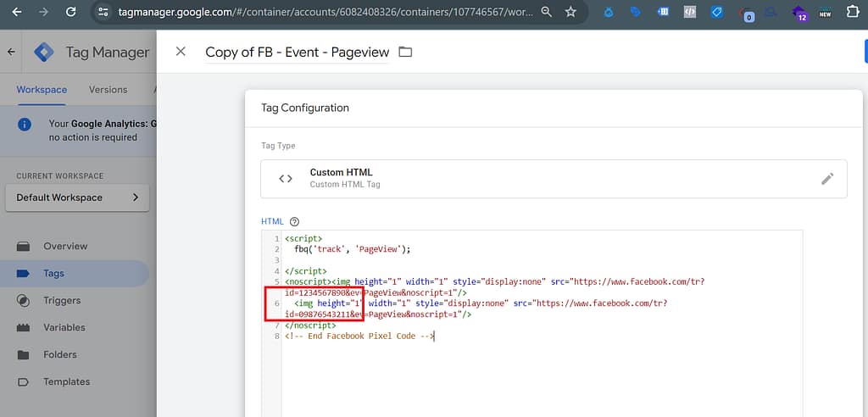Close the tag editor with the X icon
868x417 pixels.
tap(181, 52)
